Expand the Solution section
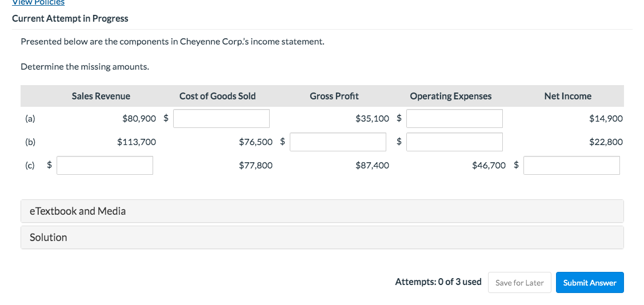The image size is (644, 305). (x=322, y=237)
